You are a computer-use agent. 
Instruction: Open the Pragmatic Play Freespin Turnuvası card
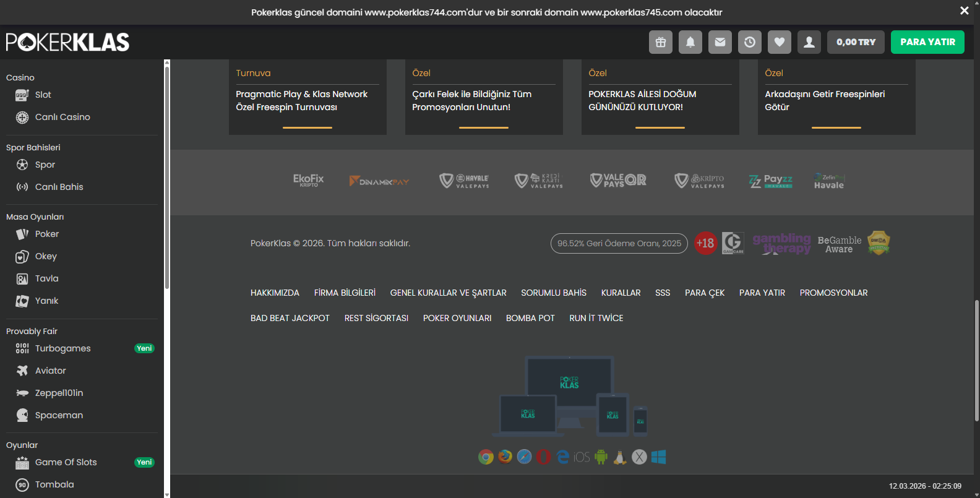click(x=307, y=97)
